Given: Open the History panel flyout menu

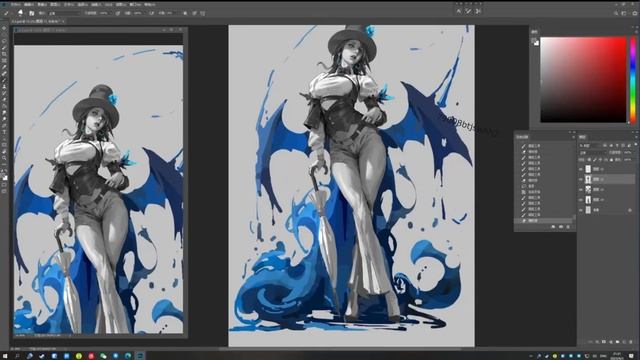Looking at the screenshot, I should pyautogui.click(x=574, y=137).
